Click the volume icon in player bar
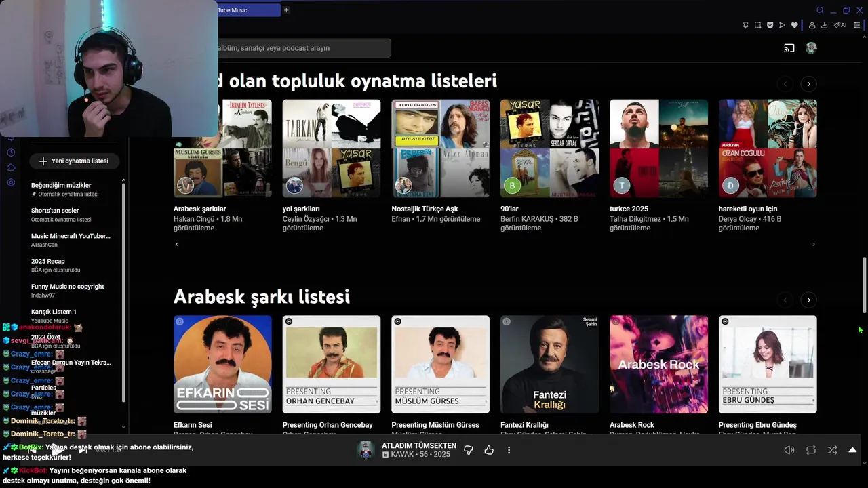Screen dimensions: 868x488 pyautogui.click(x=789, y=450)
